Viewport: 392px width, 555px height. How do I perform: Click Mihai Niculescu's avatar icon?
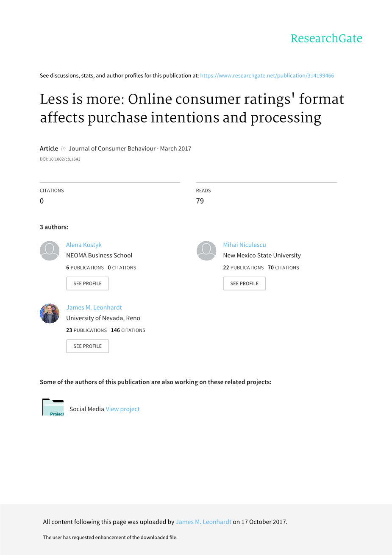click(x=206, y=251)
